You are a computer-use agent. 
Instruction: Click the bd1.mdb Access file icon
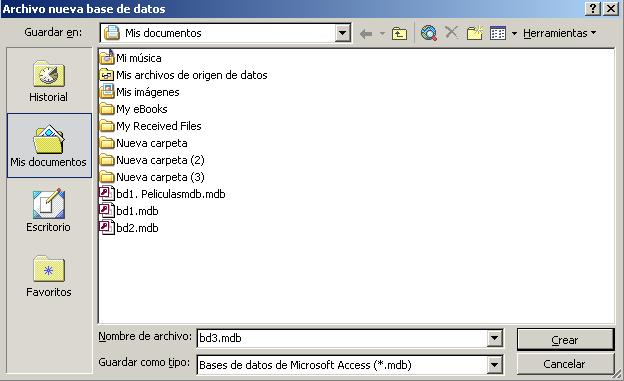coord(107,211)
